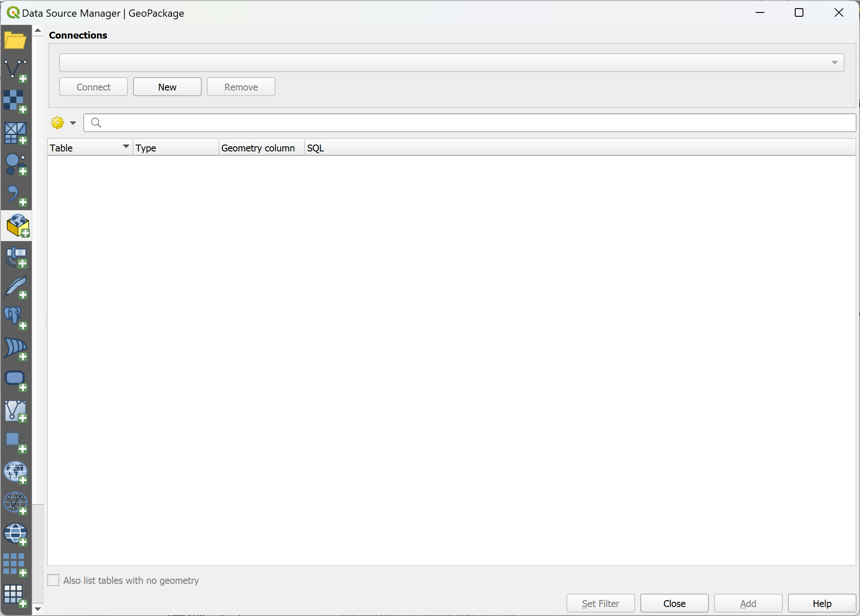Select the SpatiaLite feather icon
860x616 pixels.
15,287
